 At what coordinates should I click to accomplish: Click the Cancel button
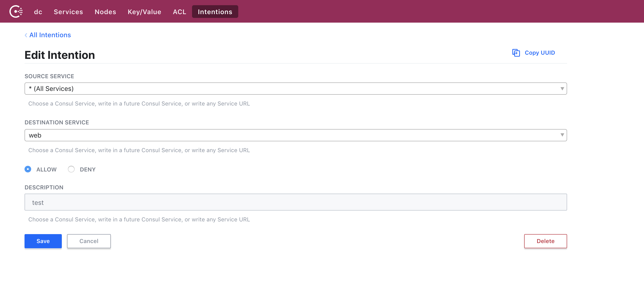(x=89, y=241)
